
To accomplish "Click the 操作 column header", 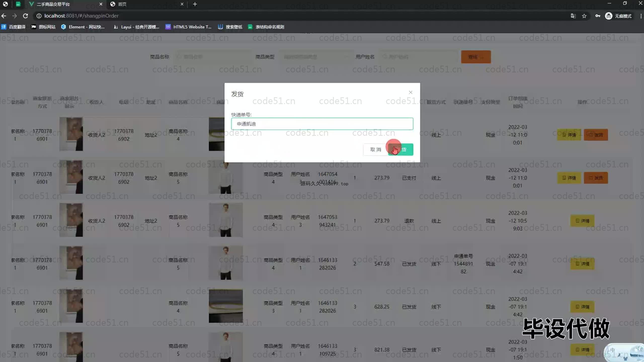I will point(582,102).
